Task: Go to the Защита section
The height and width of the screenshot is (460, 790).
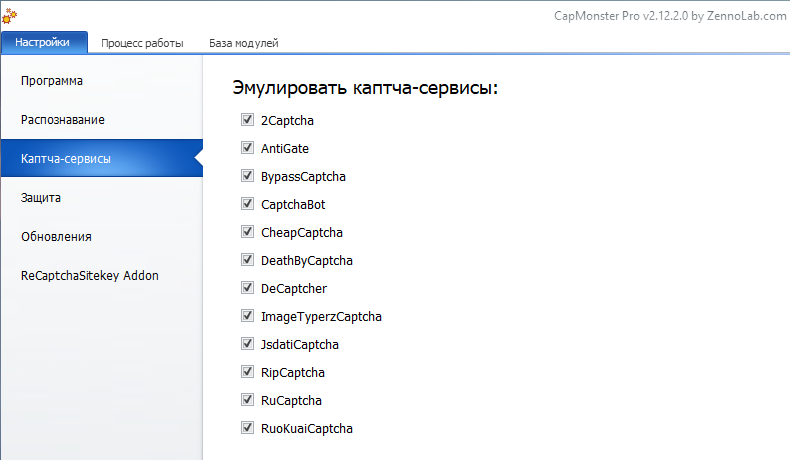Action: [x=41, y=198]
